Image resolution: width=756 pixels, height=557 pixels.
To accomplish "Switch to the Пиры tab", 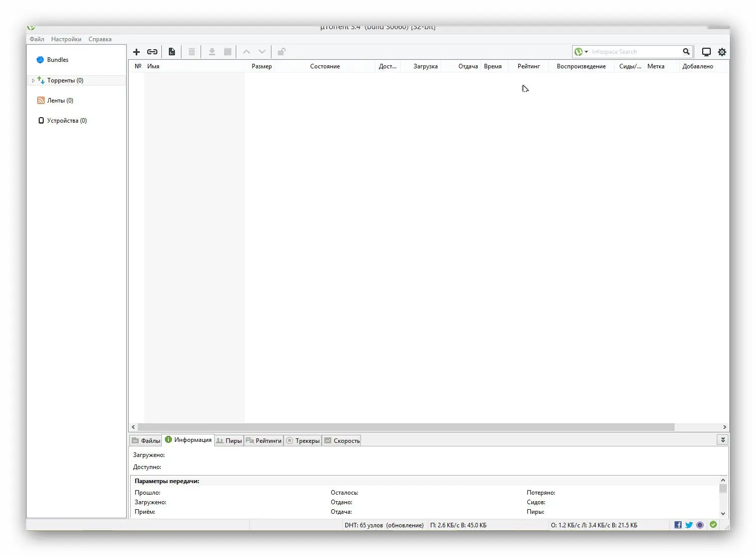I will [x=229, y=441].
